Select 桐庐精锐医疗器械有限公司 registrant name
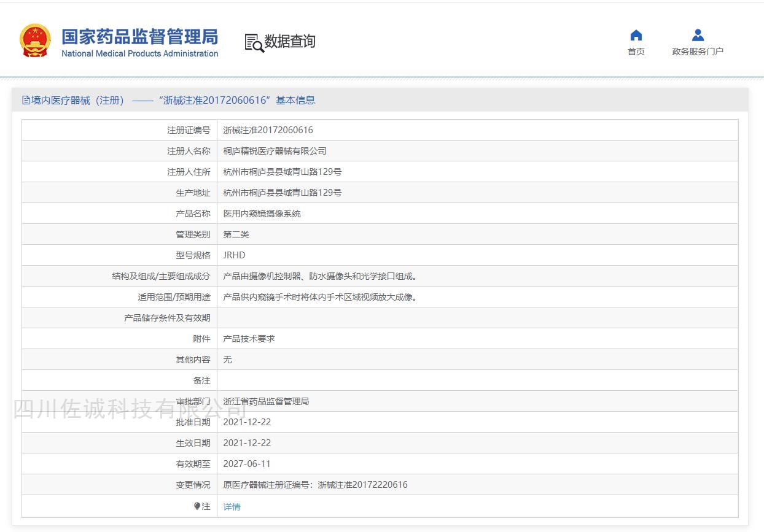764x532 pixels. (275, 151)
